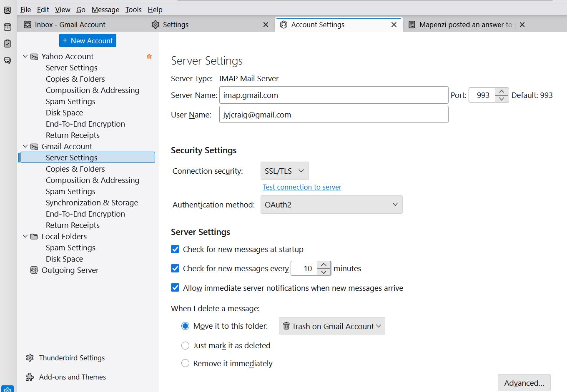
Task: Click the Outgoing Server icon
Action: point(34,270)
